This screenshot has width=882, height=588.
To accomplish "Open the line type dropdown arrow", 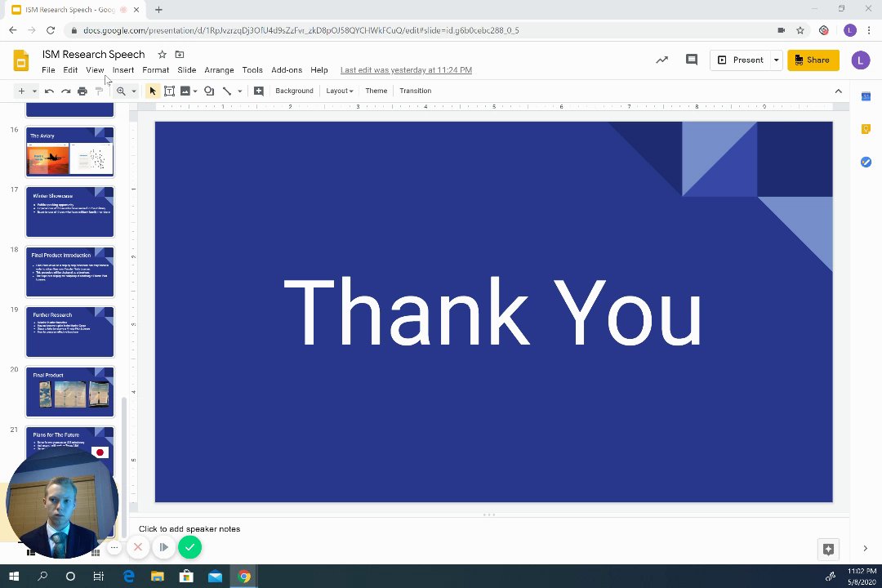I will coord(239,91).
